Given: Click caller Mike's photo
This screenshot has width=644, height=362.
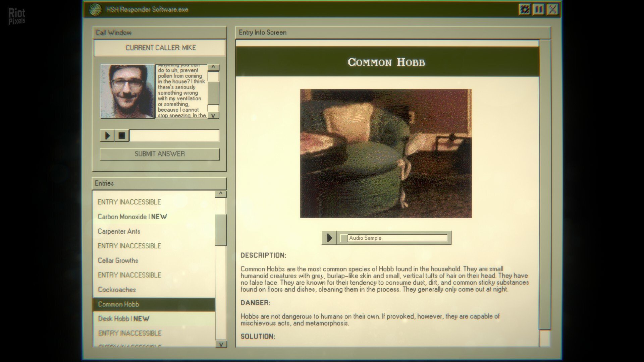Looking at the screenshot, I should tap(127, 90).
